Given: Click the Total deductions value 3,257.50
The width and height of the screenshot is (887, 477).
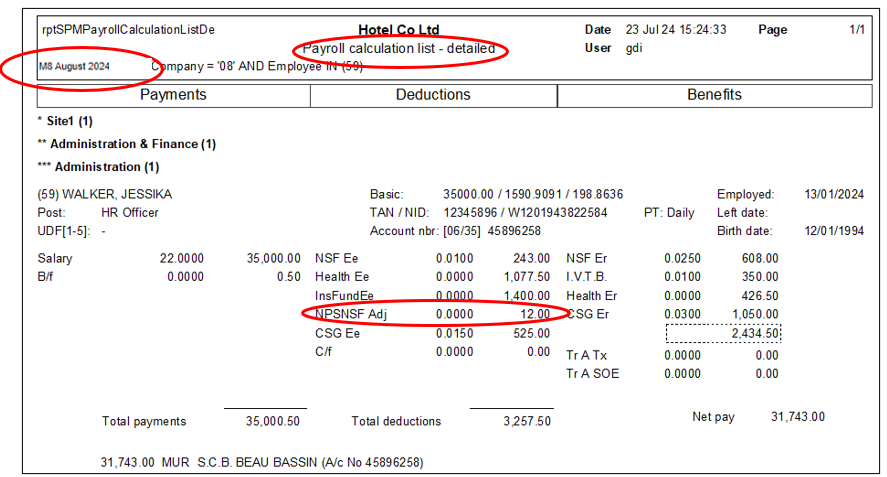Looking at the screenshot, I should 526,421.
